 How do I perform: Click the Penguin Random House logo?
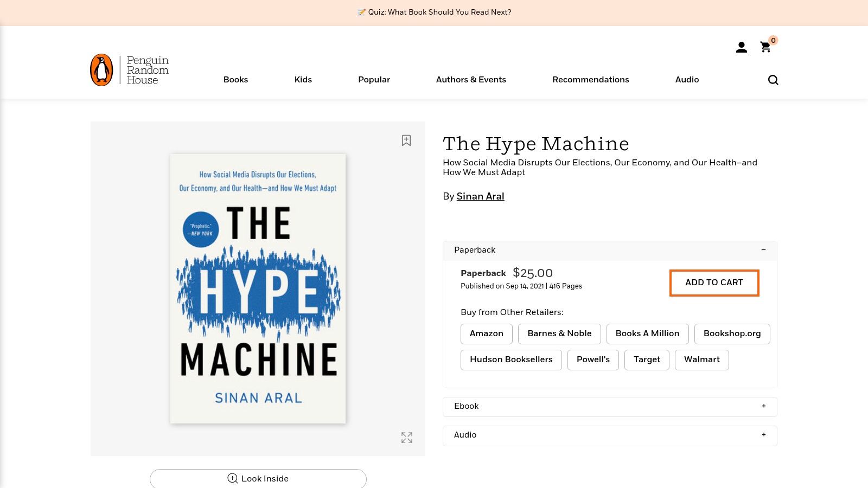pyautogui.click(x=129, y=69)
